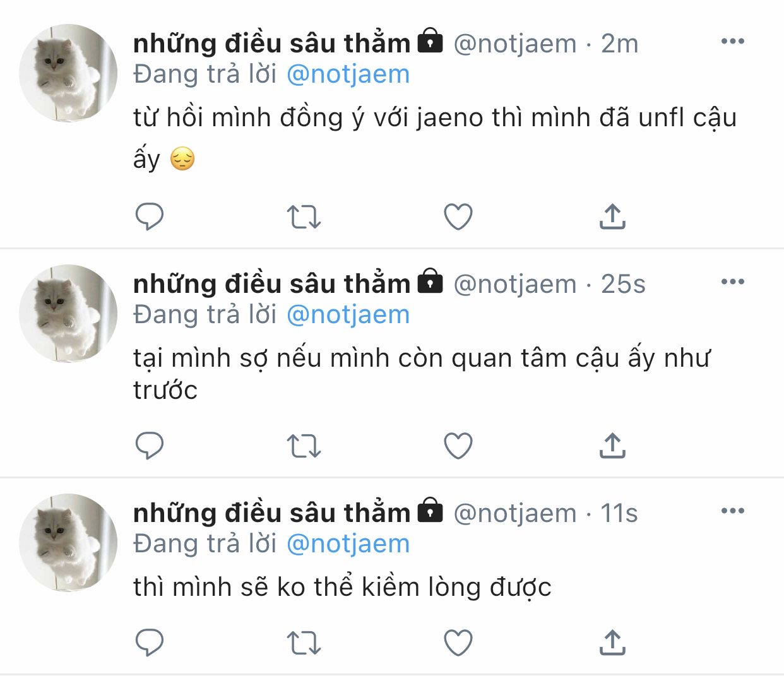Tap the cat avatar on the first tweet

pyautogui.click(x=68, y=73)
